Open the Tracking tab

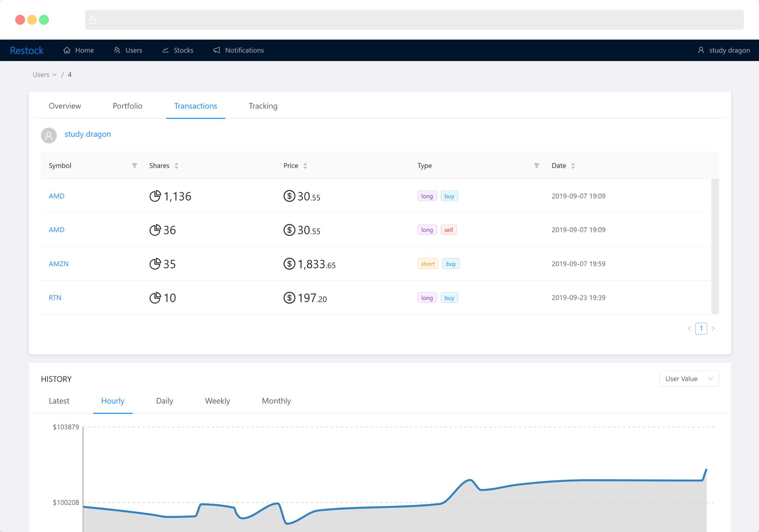[x=263, y=106]
